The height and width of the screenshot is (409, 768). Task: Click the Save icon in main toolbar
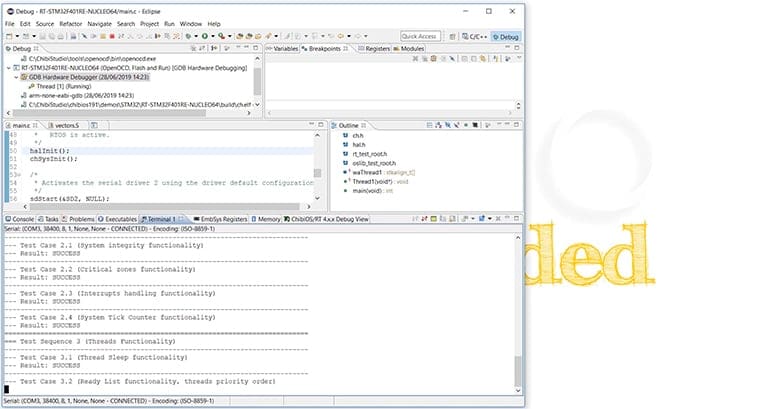tap(43, 36)
